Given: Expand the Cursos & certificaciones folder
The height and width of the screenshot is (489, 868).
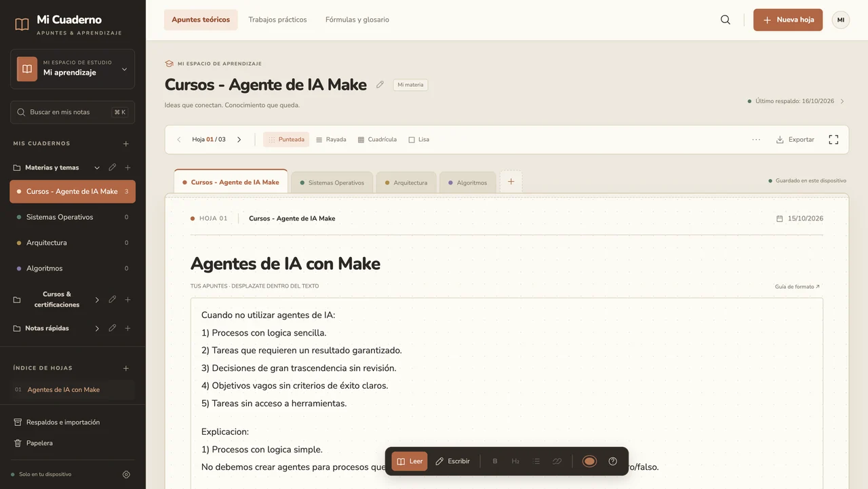Looking at the screenshot, I should click(x=97, y=300).
